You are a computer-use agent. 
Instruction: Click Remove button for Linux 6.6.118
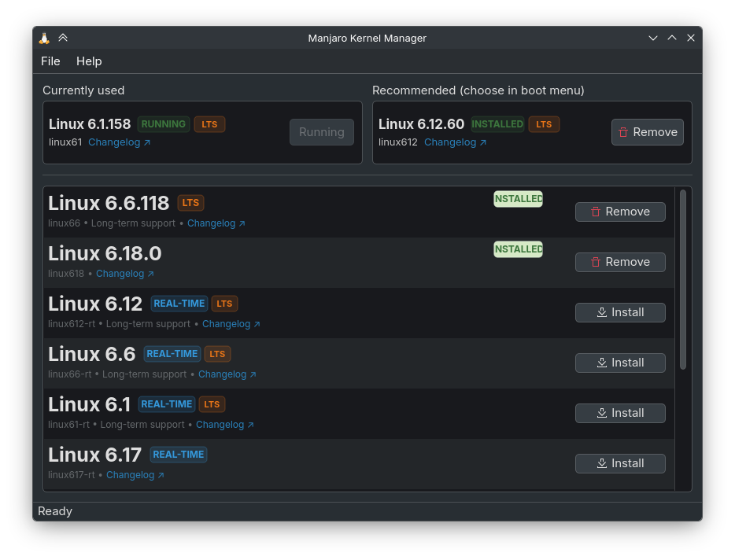[x=620, y=212]
